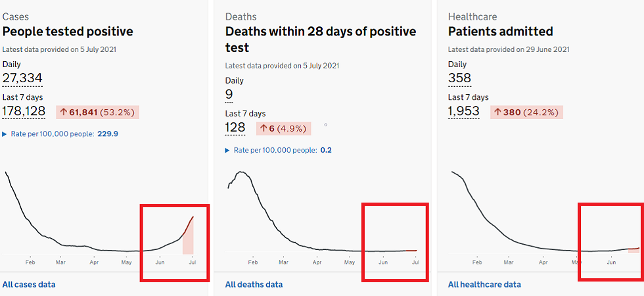This screenshot has height=296, width=644.
Task: Open the All healthcare data link
Action: click(x=484, y=284)
